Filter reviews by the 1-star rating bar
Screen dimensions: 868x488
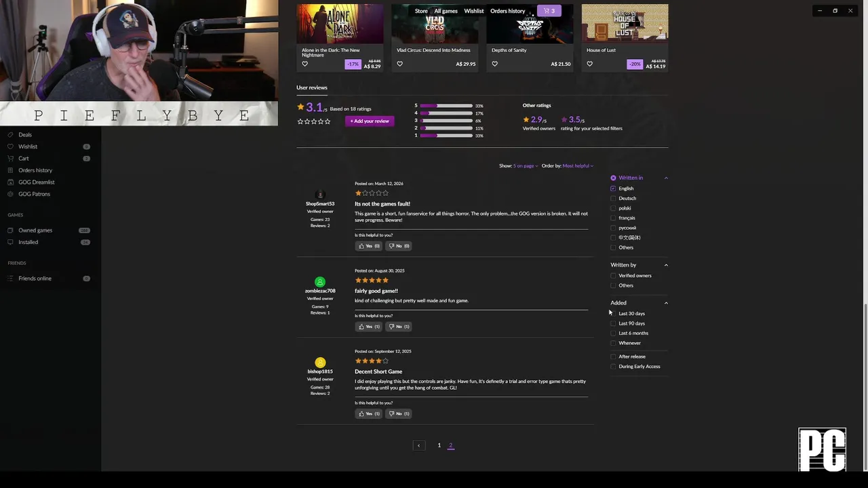tap(446, 136)
